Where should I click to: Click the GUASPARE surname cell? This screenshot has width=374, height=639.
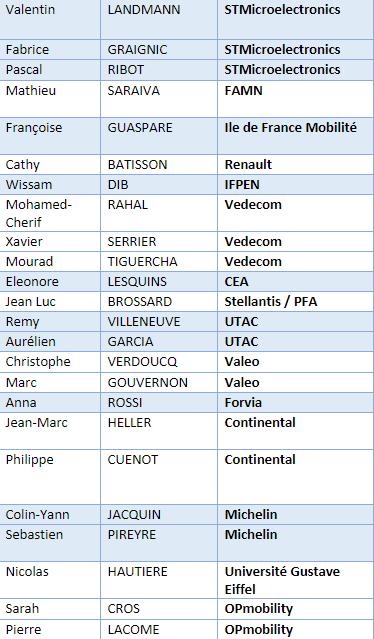click(x=159, y=136)
